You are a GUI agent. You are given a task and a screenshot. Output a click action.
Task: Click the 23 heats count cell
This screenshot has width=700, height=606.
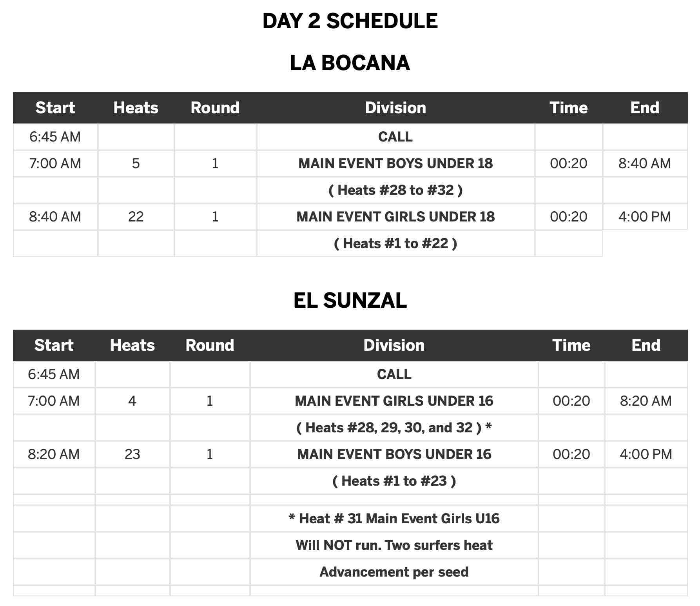point(132,454)
